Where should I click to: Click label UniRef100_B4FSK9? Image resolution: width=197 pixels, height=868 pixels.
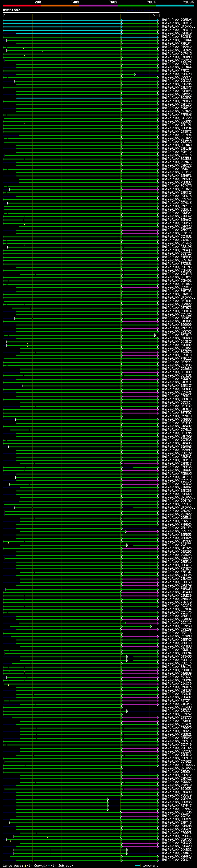(x=176, y=436)
